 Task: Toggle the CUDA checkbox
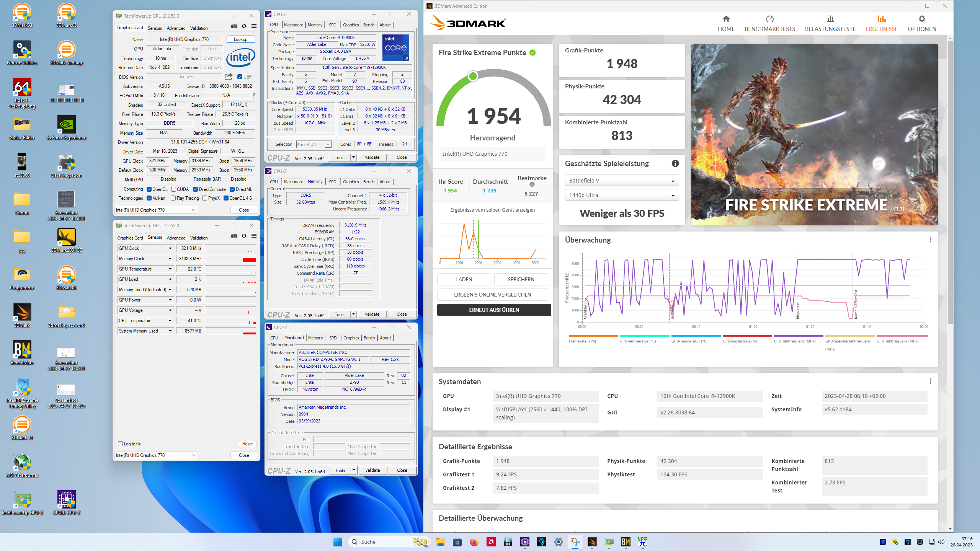[x=173, y=189]
